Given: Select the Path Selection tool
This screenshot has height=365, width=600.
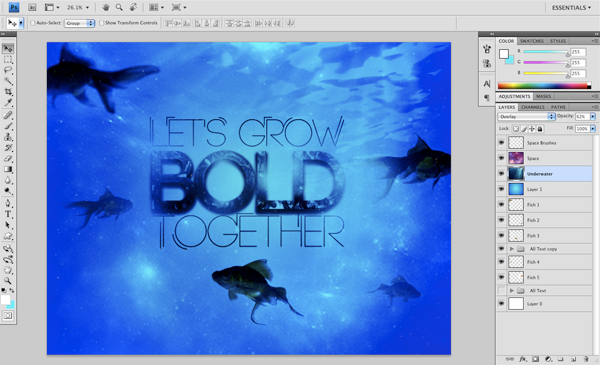Looking at the screenshot, I should [8, 225].
